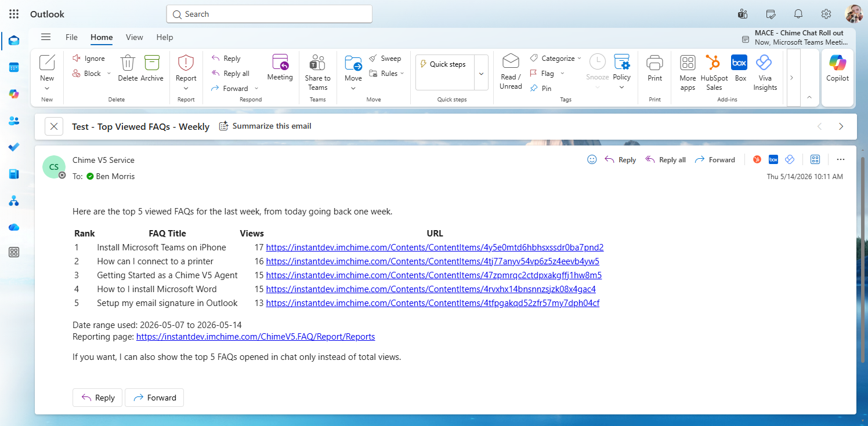Open Copilot app in the left sidebar
The image size is (868, 426).
(14, 94)
